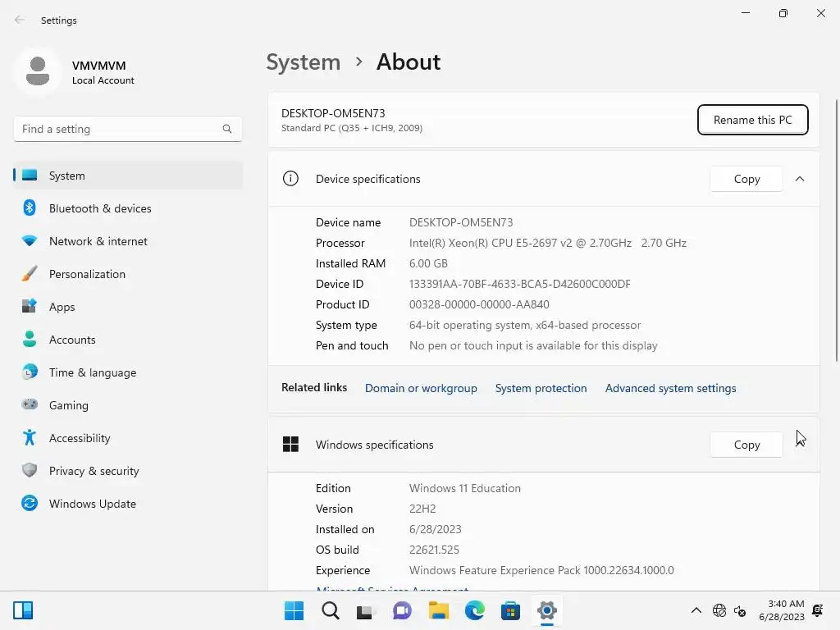Click the Accessibility figure icon
The width and height of the screenshot is (840, 630).
[x=30, y=438]
